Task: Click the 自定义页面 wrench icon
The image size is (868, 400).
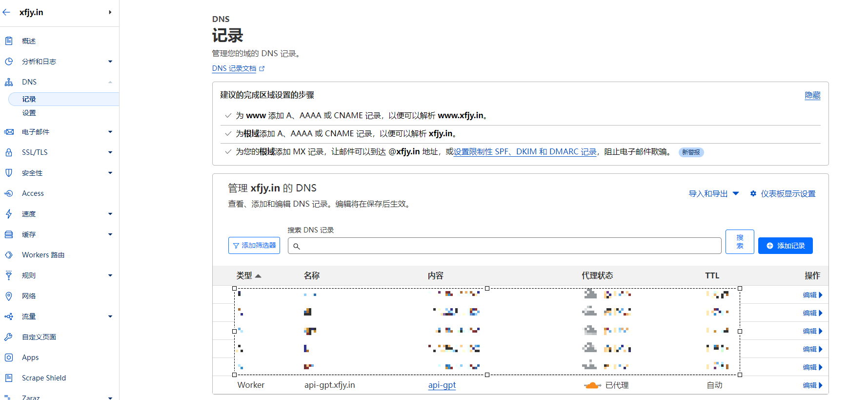Action: [x=9, y=337]
